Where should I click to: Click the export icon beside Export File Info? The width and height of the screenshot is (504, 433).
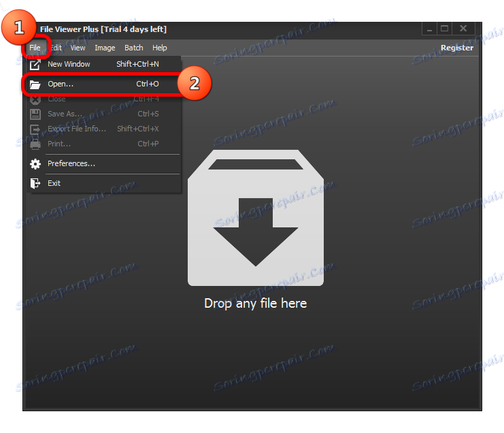pos(35,129)
